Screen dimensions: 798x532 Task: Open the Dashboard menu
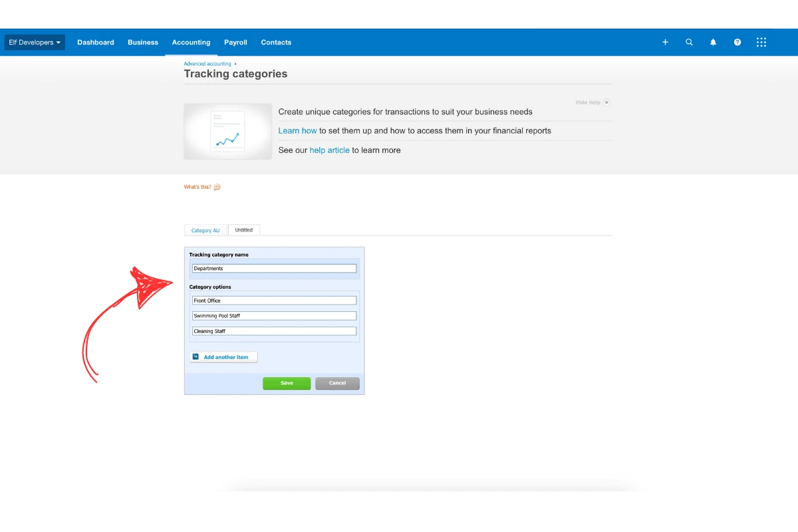click(x=96, y=42)
